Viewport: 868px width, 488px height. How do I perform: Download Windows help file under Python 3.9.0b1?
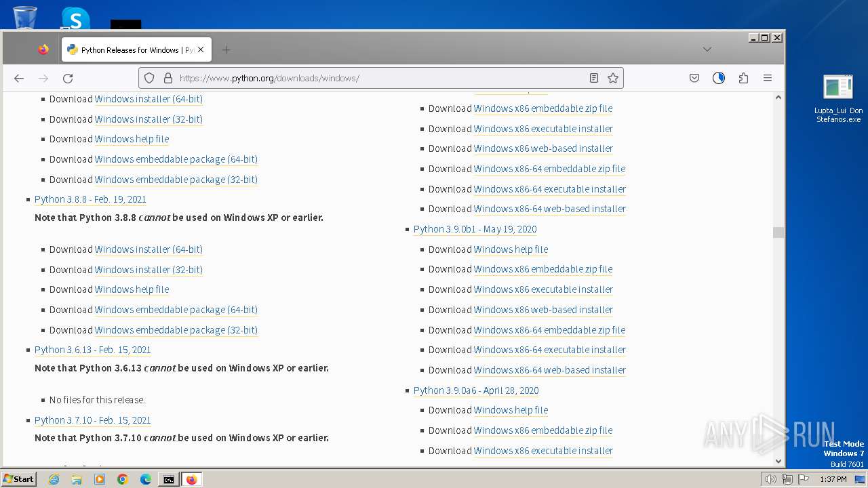(x=511, y=249)
